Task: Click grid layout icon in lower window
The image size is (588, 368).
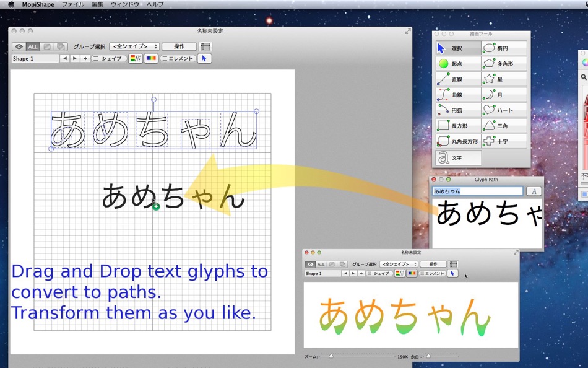Action: click(453, 265)
